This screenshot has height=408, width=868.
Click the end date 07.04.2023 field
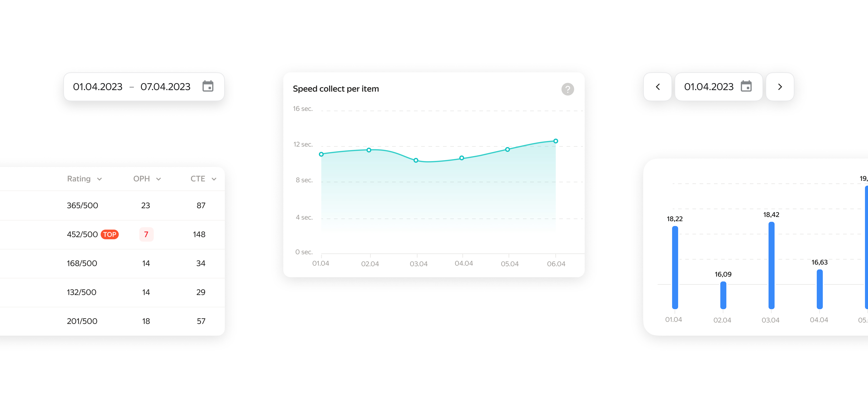click(165, 87)
